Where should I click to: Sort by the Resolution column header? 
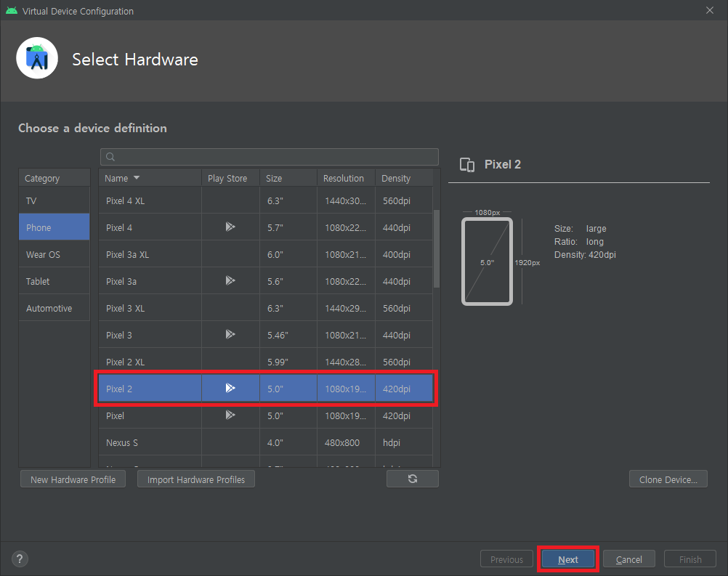pyautogui.click(x=346, y=178)
